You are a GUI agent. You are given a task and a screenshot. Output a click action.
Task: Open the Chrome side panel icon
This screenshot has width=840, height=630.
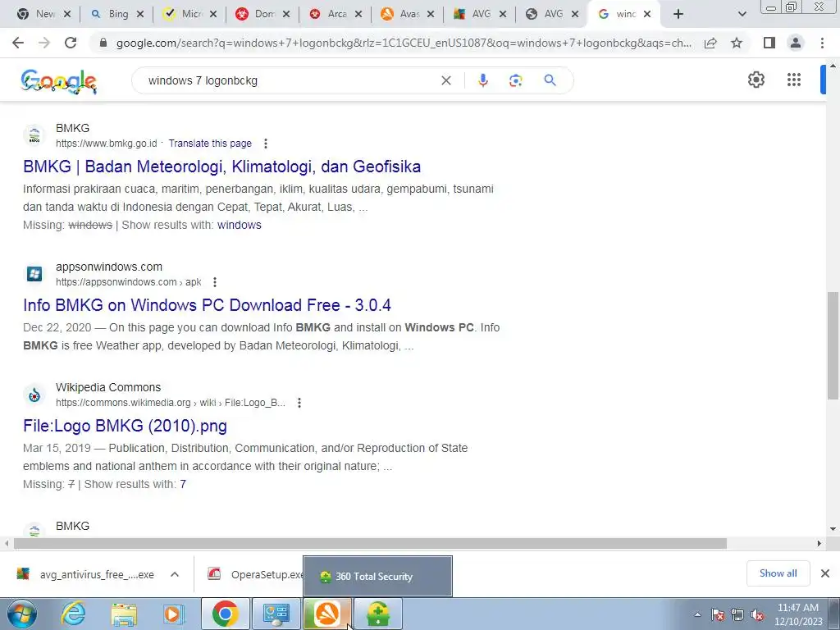[769, 43]
